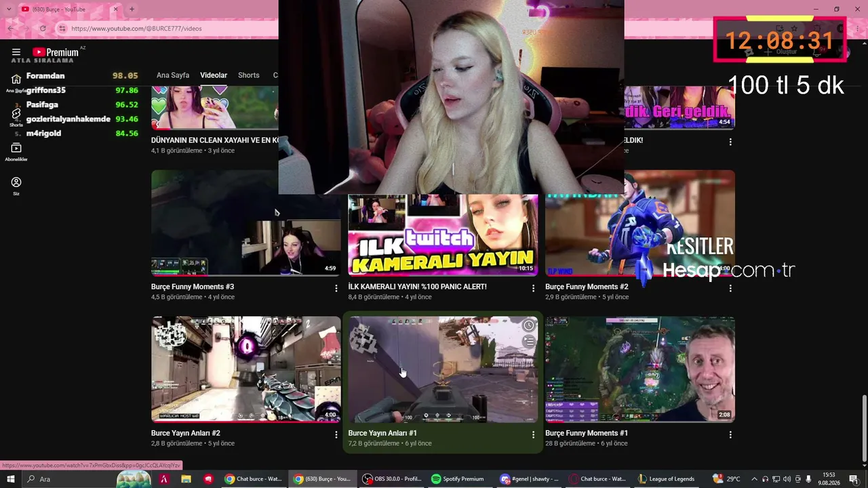The height and width of the screenshot is (488, 868).
Task: Open options for Burçe Funny Moments #1
Action: [730, 435]
